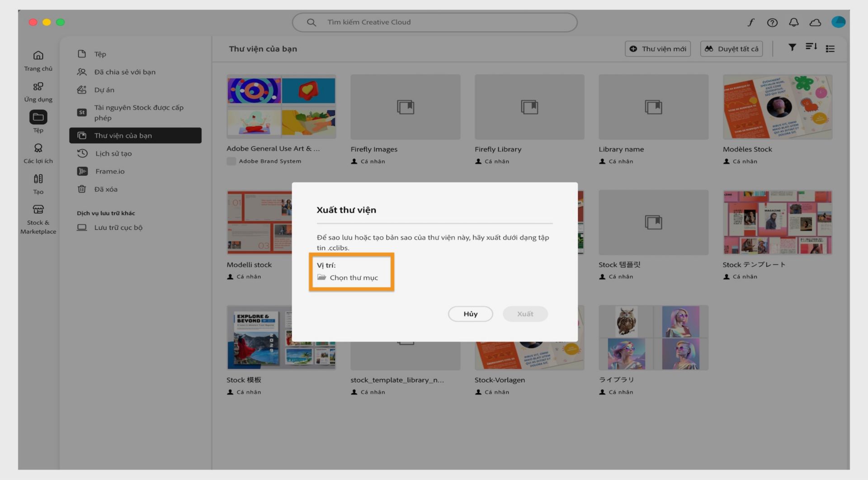The width and height of the screenshot is (868, 480).
Task: Click the Adobe Brand System label
Action: pos(270,161)
